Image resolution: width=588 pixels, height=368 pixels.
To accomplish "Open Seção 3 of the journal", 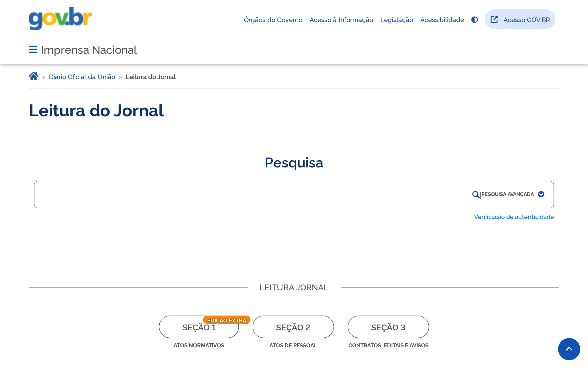I will 388,327.
